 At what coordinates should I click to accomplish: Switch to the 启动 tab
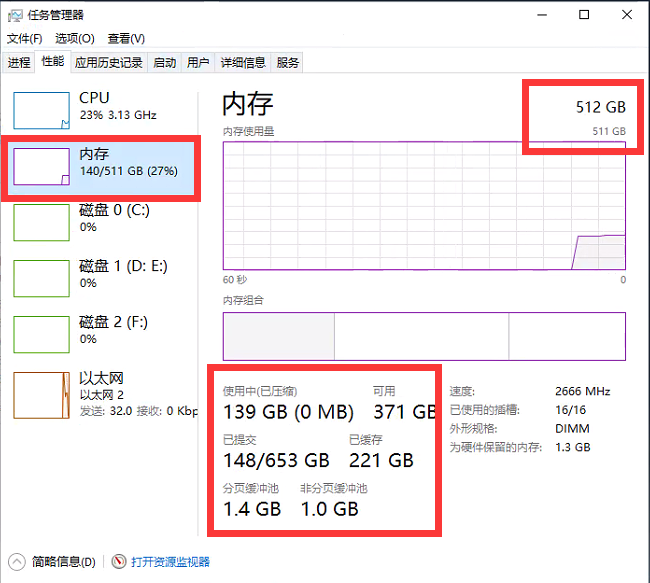(x=165, y=63)
